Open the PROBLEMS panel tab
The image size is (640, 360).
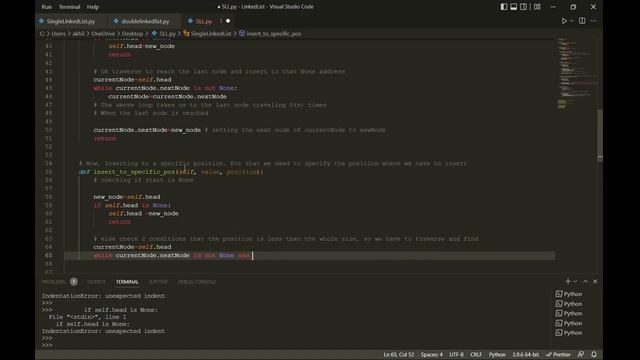(53, 282)
